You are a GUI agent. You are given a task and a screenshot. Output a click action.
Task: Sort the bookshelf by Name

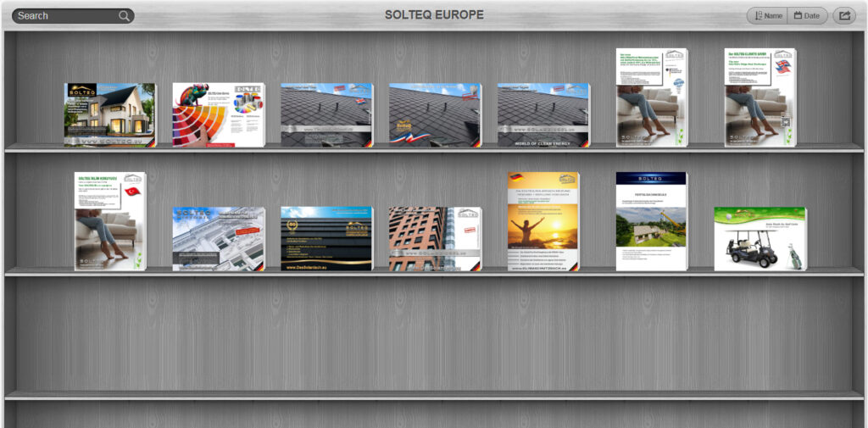(x=768, y=16)
